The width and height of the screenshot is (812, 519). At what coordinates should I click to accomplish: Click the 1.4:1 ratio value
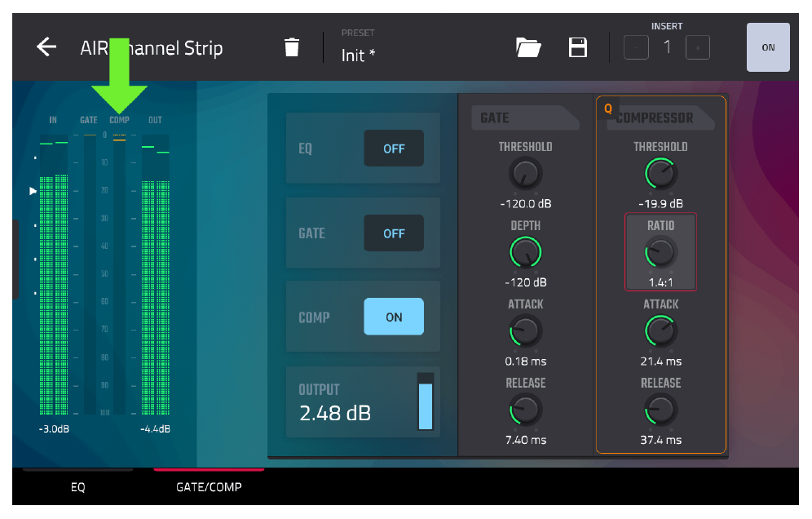pyautogui.click(x=661, y=282)
